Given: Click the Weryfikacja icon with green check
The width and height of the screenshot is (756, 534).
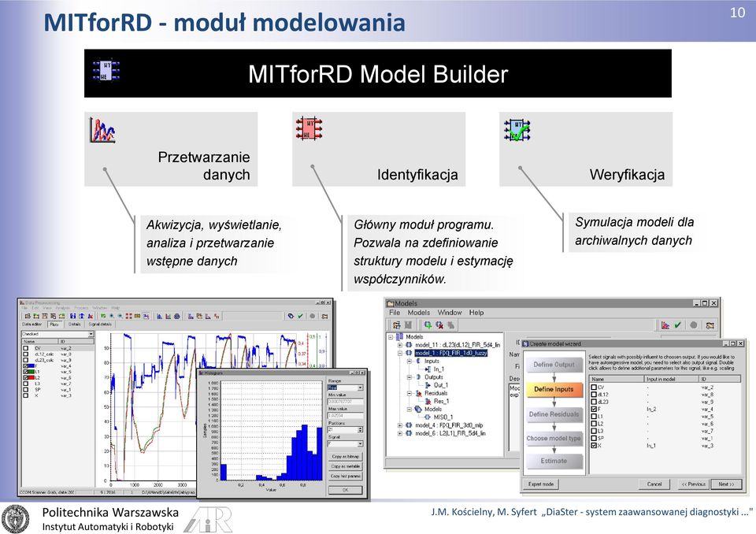Looking at the screenshot, I should (x=517, y=130).
